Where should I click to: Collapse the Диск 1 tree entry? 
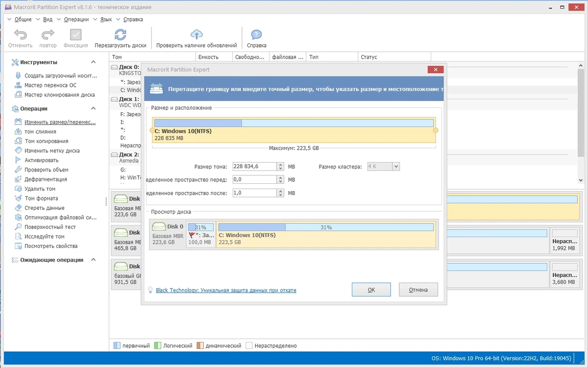coord(115,99)
